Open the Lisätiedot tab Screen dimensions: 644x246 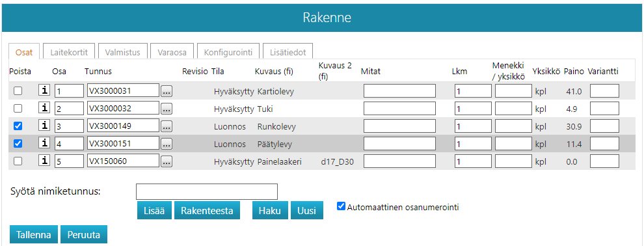pos(288,52)
